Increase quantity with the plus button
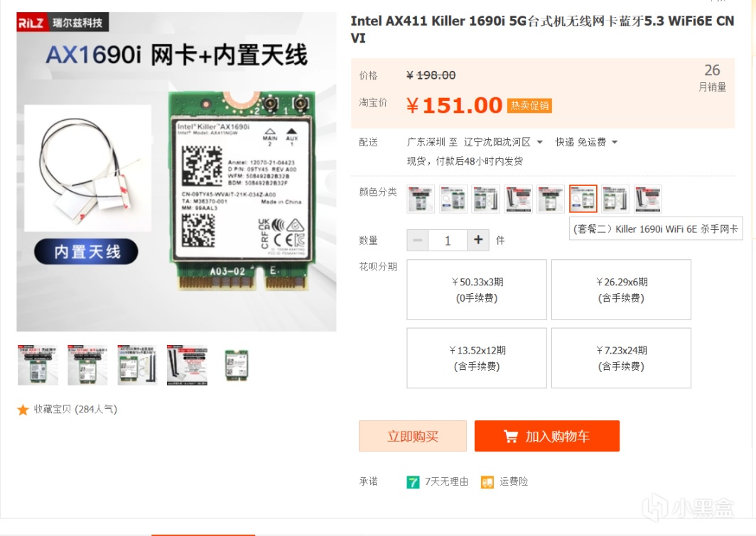 coord(478,240)
